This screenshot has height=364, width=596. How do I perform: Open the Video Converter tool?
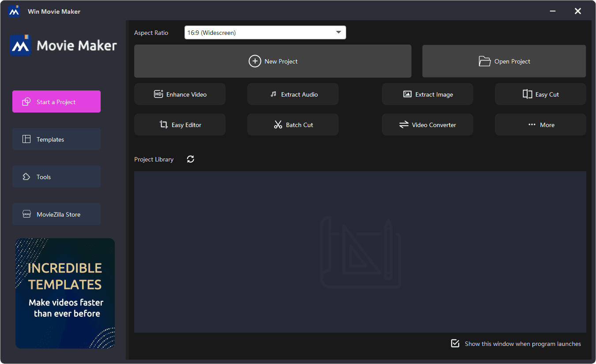427,124
